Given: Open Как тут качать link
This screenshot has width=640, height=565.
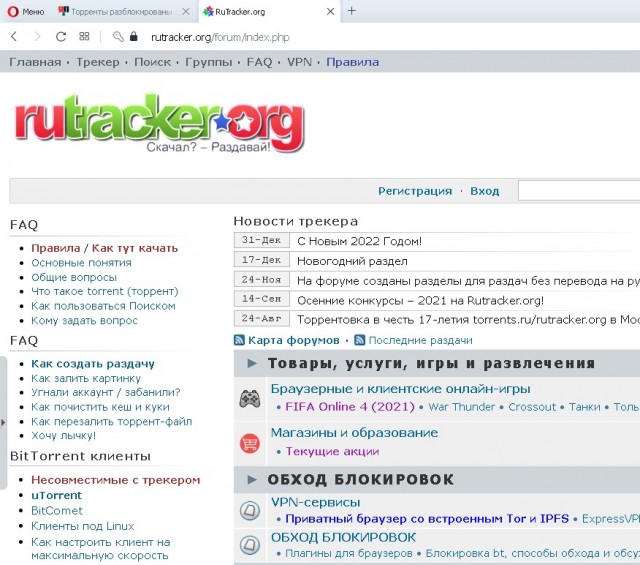Looking at the screenshot, I should pos(135,248).
